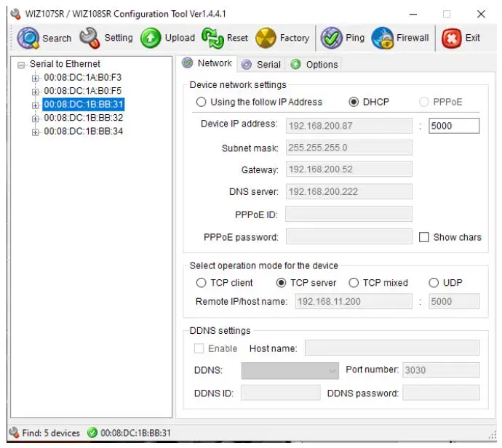The width and height of the screenshot is (502, 448).
Task: Select device 00:08:DC:1B:BB:34 in tree
Action: 83,131
